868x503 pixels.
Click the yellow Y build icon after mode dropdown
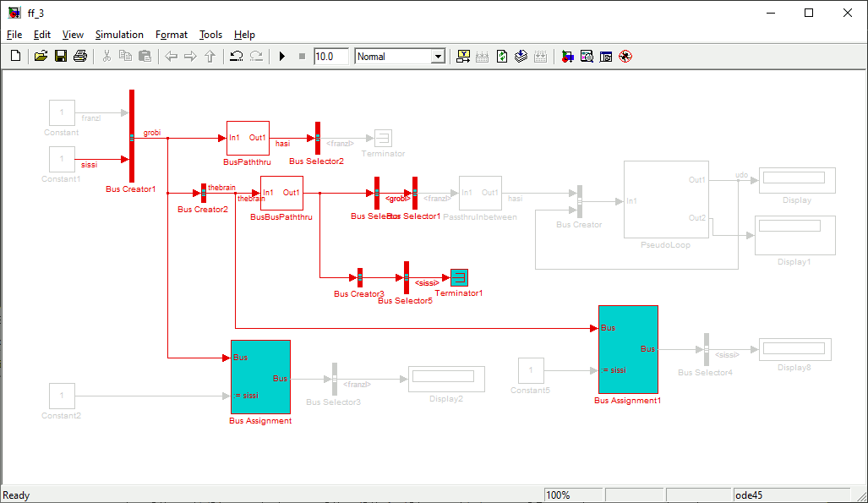pyautogui.click(x=463, y=56)
